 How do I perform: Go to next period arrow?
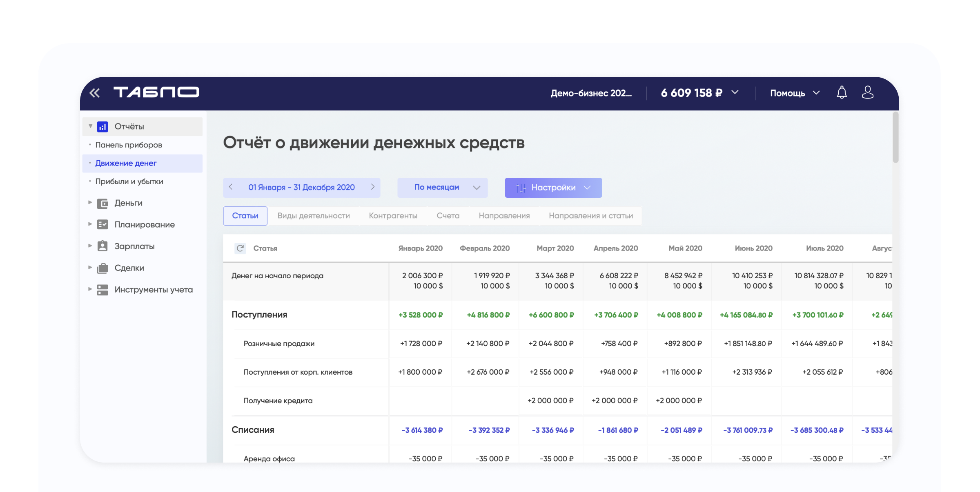pyautogui.click(x=372, y=187)
